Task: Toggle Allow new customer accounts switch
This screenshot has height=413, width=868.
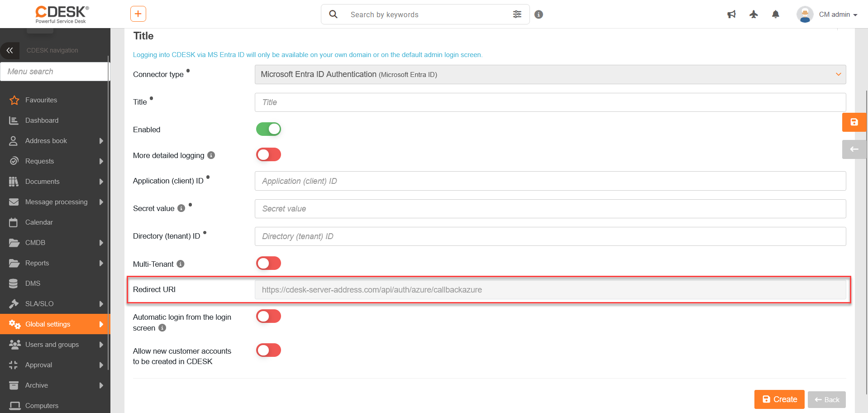Action: (x=268, y=350)
